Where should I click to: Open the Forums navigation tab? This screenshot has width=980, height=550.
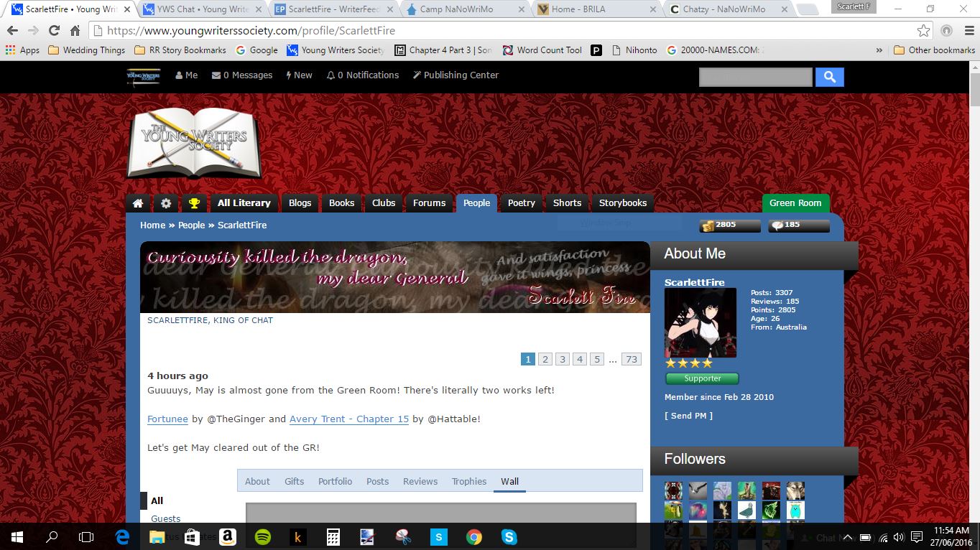click(x=430, y=203)
